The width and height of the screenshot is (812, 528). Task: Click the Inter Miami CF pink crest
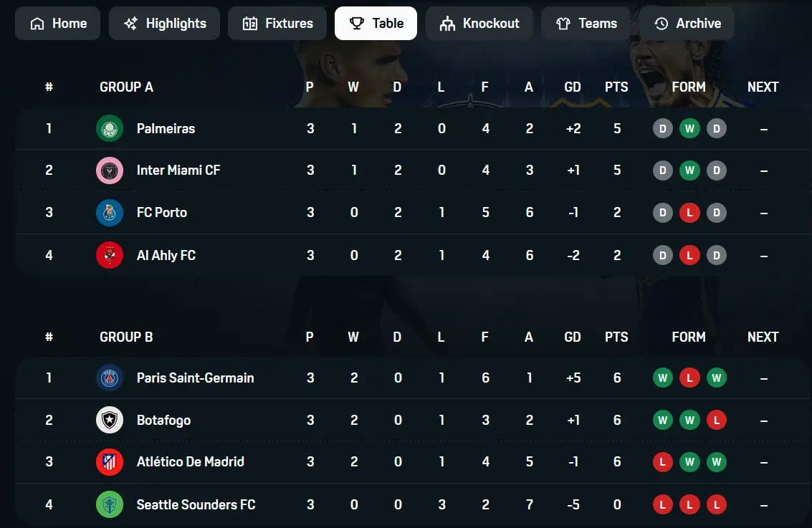tap(109, 171)
